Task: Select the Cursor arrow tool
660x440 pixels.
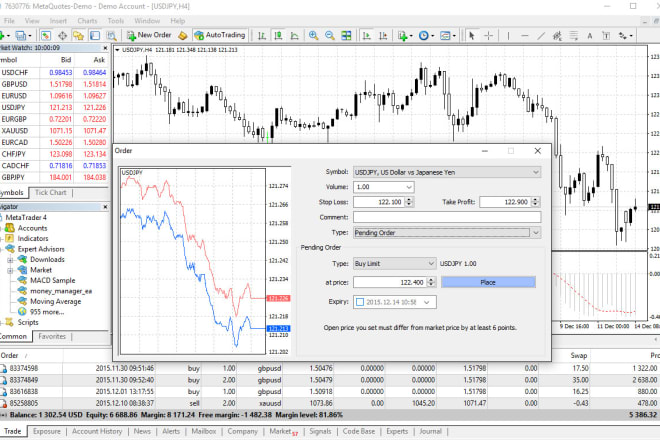Action: point(472,35)
